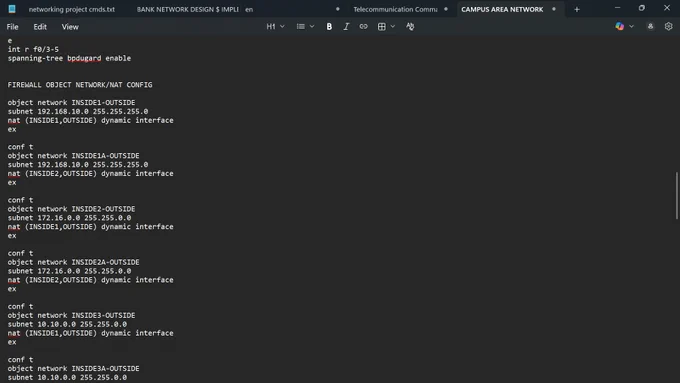Close the CAMPUS AREA NETWORK tab unsaved dot

pyautogui.click(x=554, y=9)
